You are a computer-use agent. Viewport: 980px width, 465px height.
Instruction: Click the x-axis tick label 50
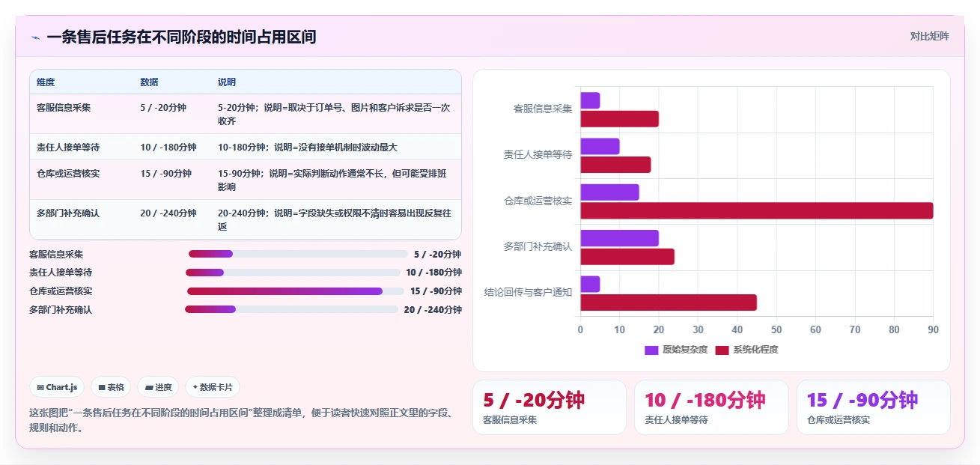(x=776, y=329)
